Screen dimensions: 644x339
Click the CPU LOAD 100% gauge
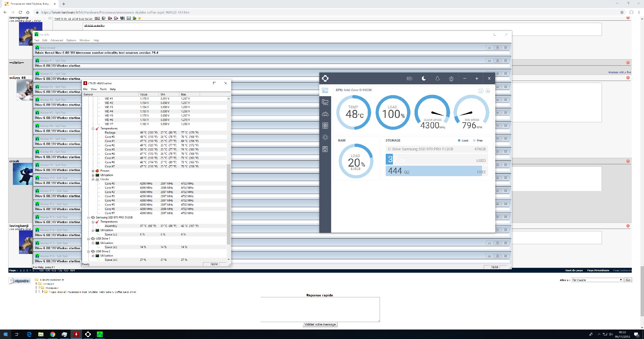tap(393, 112)
